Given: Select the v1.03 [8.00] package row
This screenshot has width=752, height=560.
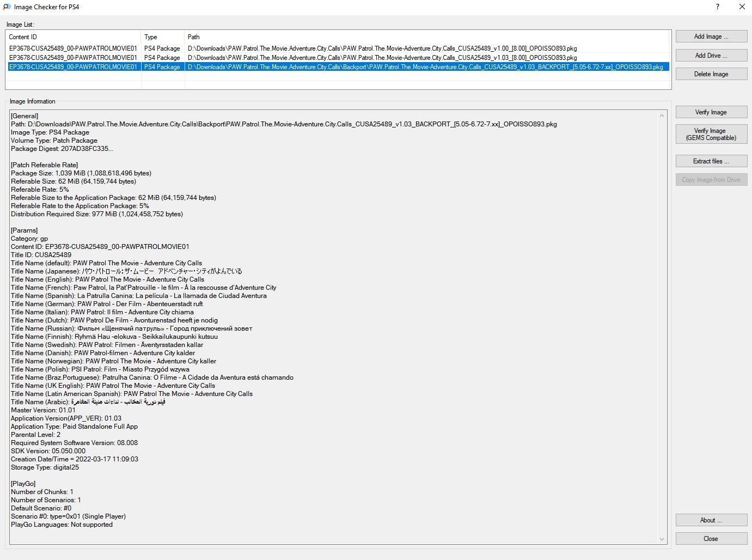Looking at the screenshot, I should point(338,58).
